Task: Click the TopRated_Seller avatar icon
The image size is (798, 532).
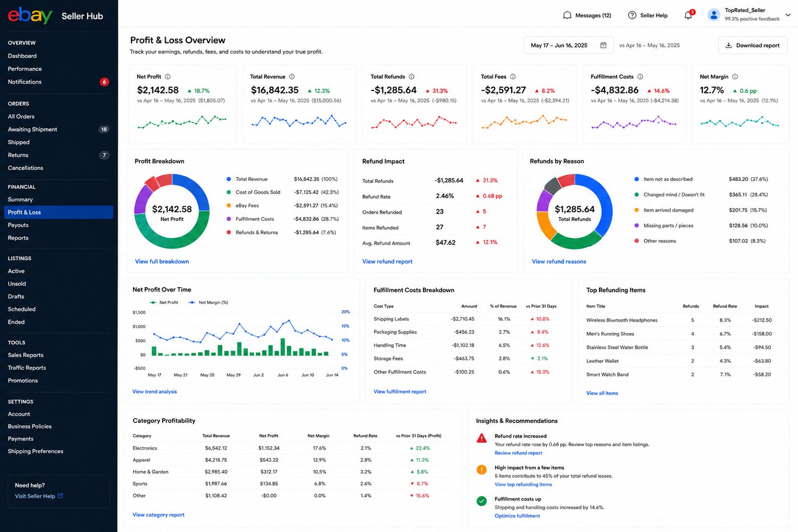Action: [x=713, y=15]
